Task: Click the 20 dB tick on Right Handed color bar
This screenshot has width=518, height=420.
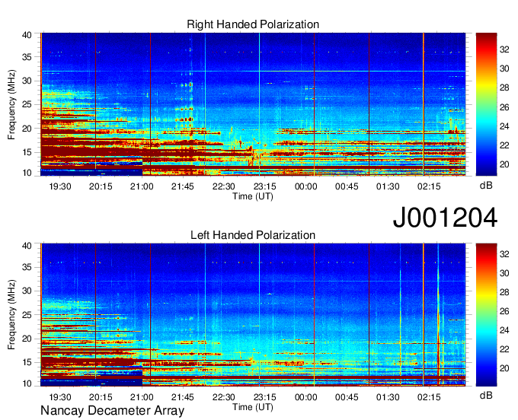Action: pos(504,164)
